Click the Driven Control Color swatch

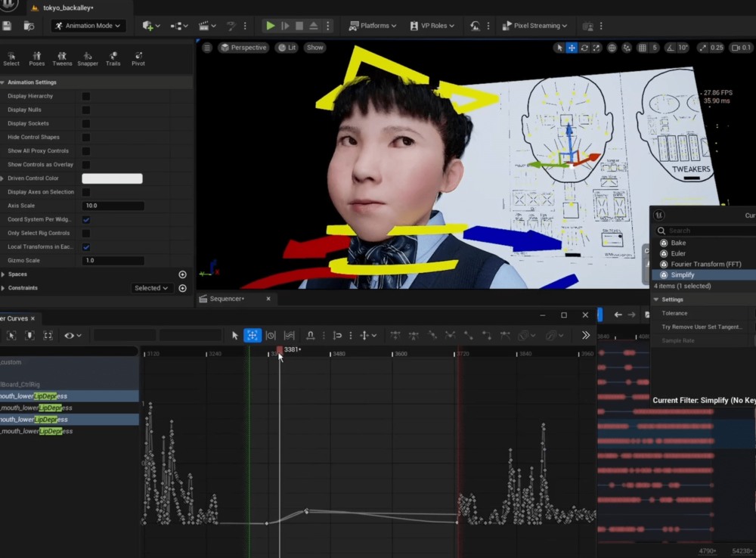[x=112, y=178]
